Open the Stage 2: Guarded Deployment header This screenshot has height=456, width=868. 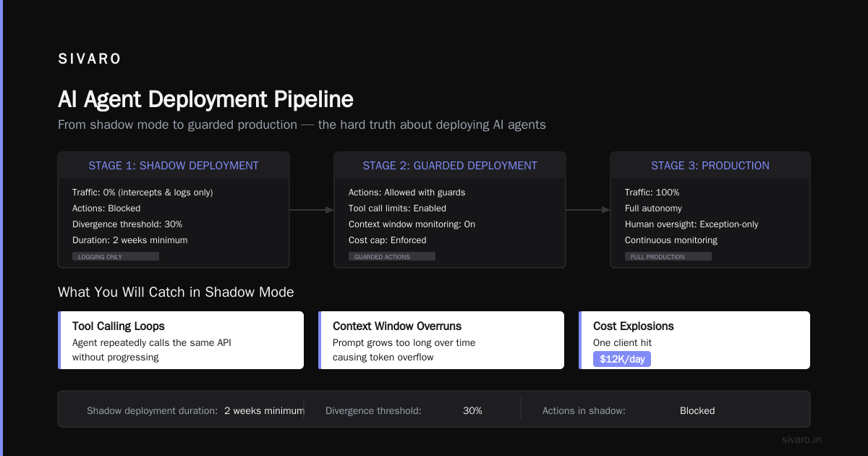coord(450,166)
